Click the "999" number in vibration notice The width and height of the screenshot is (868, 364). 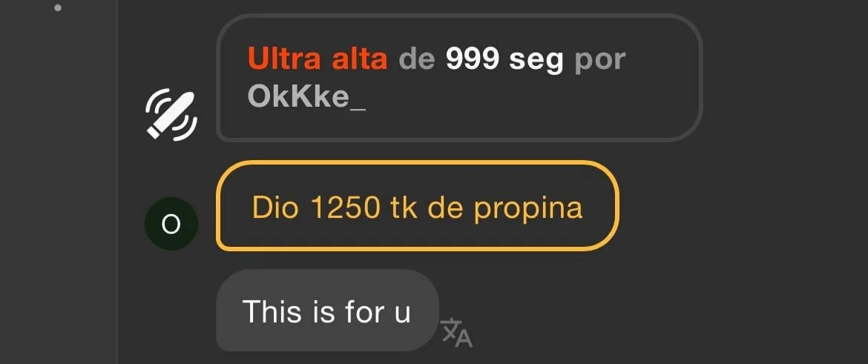(x=473, y=59)
